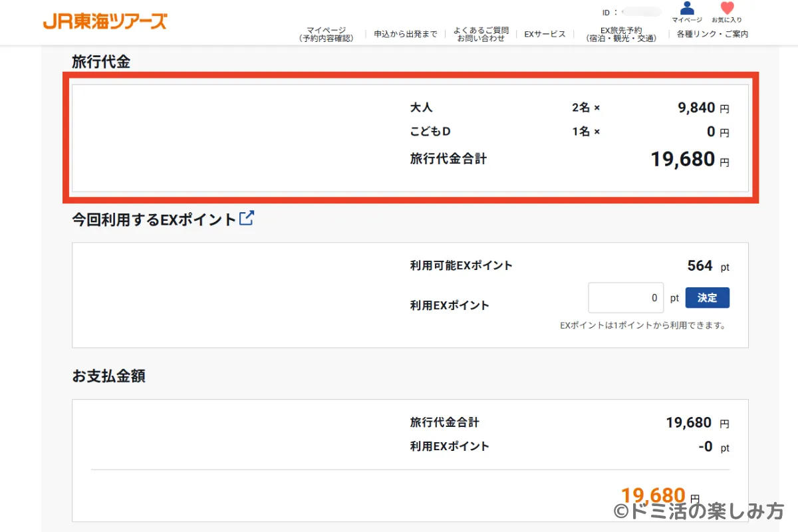Select the EXポイントは1ポイントから利用できます note

coord(642,326)
